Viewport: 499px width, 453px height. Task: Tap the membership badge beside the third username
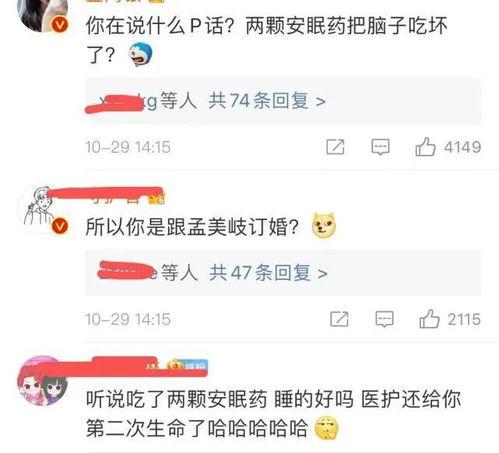[x=187, y=366]
